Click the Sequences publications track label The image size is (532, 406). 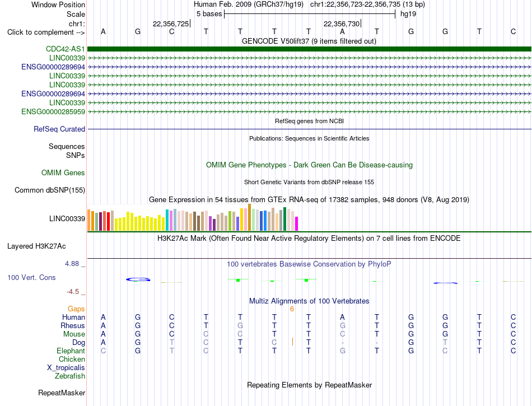pyautogui.click(x=67, y=146)
